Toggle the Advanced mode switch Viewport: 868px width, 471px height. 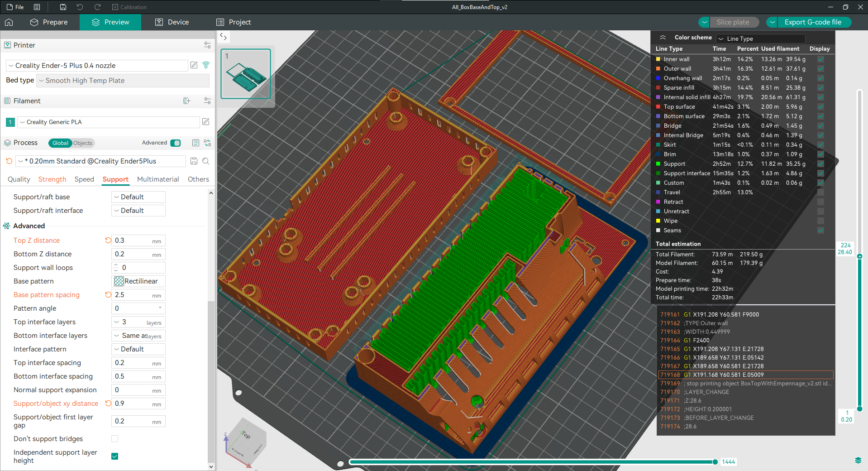175,143
